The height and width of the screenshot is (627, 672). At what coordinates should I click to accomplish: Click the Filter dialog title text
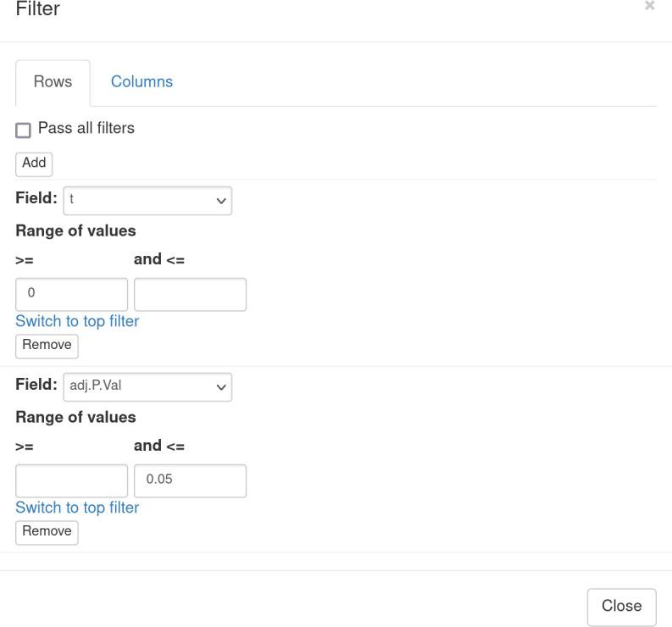[x=38, y=9]
